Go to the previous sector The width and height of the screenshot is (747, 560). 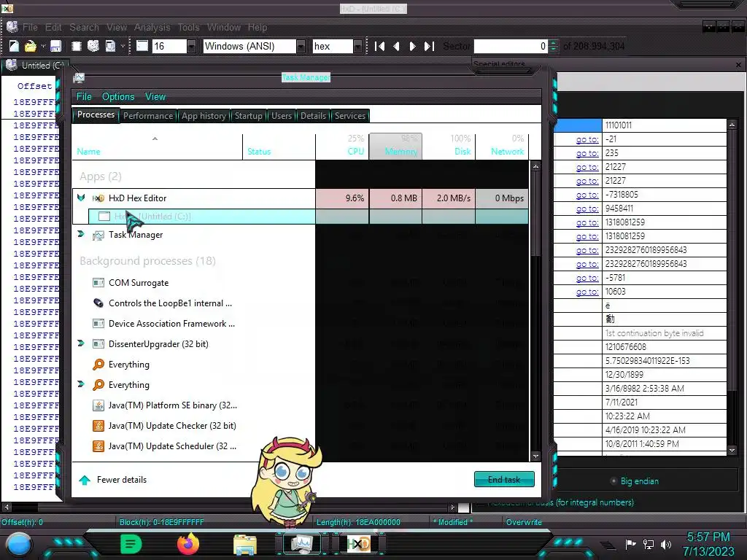pos(396,46)
